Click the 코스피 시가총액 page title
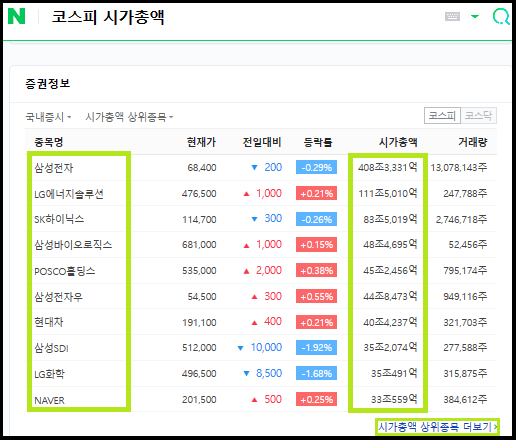The image size is (516, 440). point(108,17)
